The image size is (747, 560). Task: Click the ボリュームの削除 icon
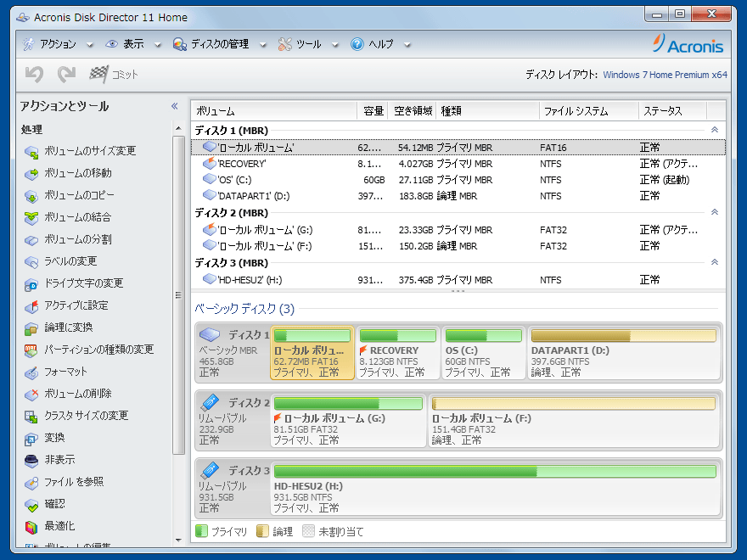[31, 395]
